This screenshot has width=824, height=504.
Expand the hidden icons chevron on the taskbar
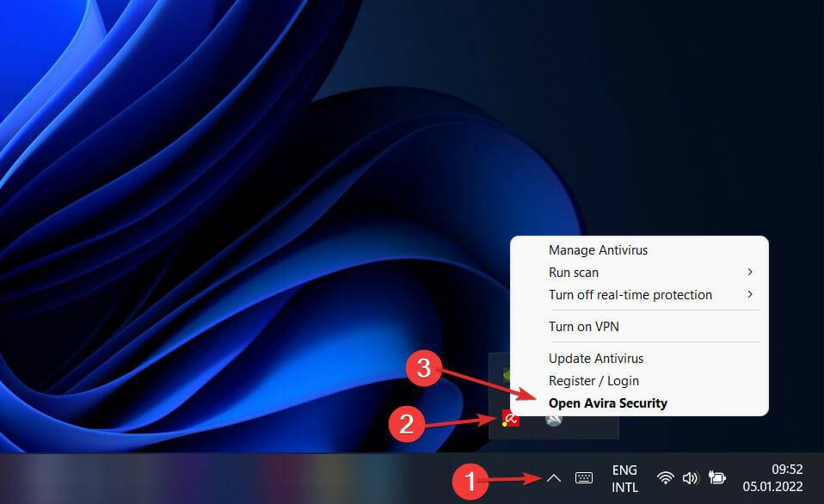point(555,477)
